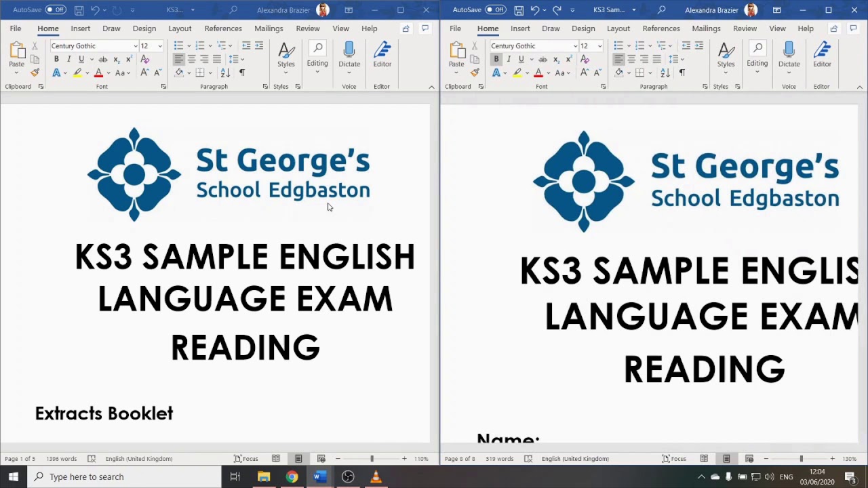Open VLC from the taskbar
The image size is (868, 488).
[x=376, y=476]
